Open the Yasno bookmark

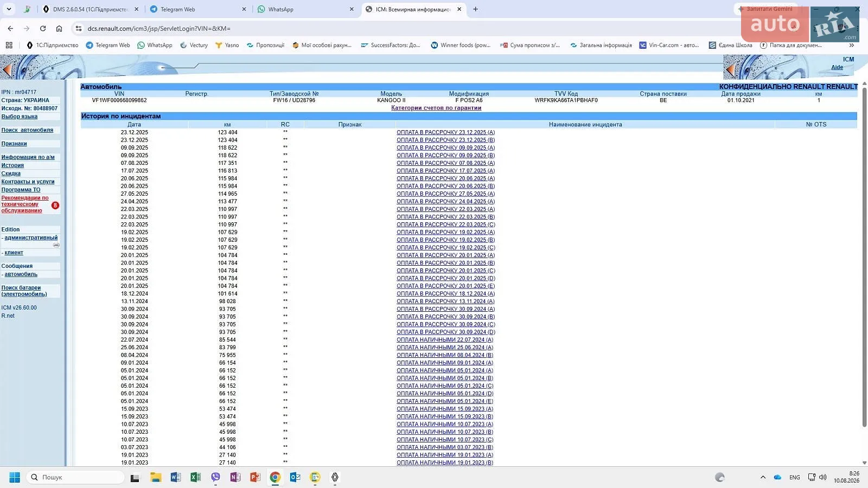[227, 45]
